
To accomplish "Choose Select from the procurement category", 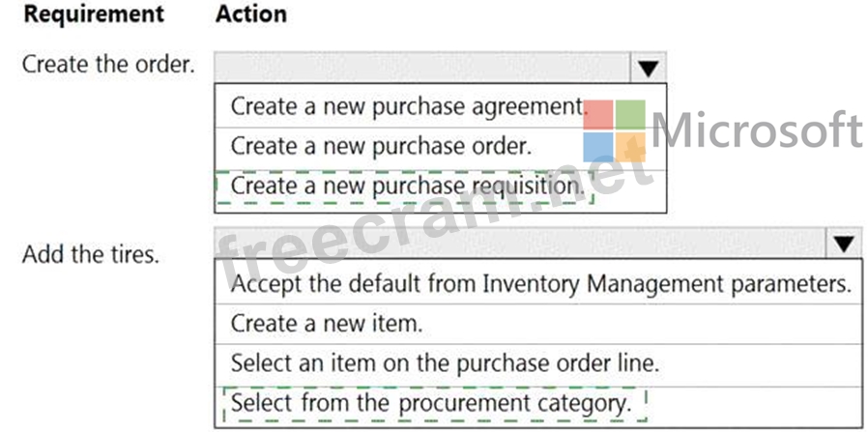I will point(431,401).
